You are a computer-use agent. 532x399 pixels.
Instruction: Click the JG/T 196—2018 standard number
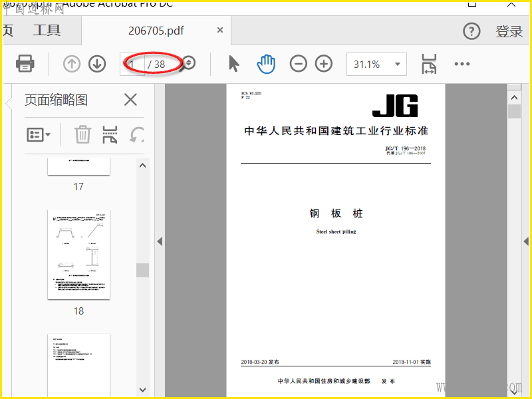pos(405,148)
